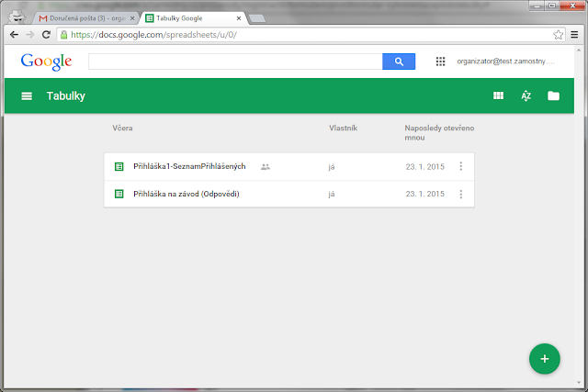
Task: Open more options for Přihláška1-SeznamPřihlášených
Action: click(461, 166)
